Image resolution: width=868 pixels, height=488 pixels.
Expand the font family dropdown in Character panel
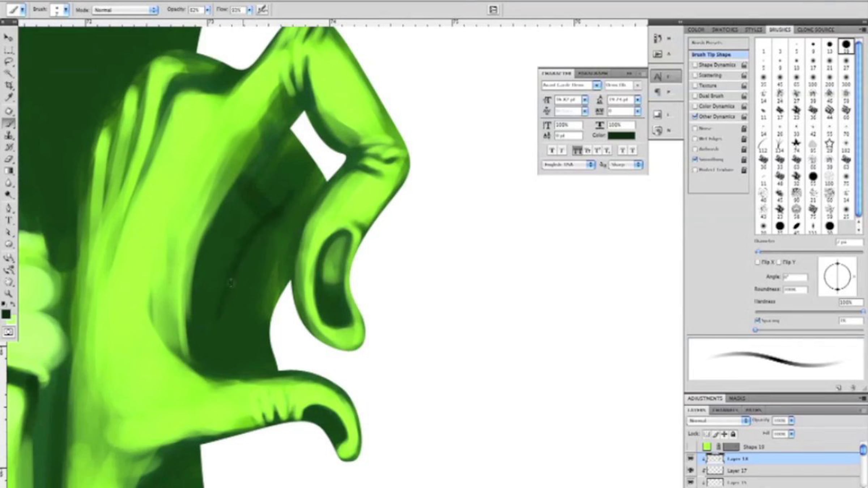(597, 85)
